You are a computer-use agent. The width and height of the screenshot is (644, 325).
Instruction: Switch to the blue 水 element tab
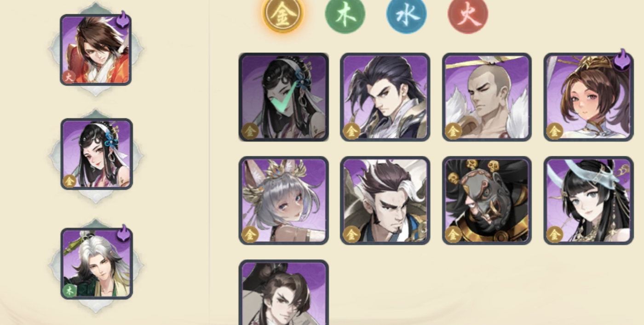click(x=407, y=15)
